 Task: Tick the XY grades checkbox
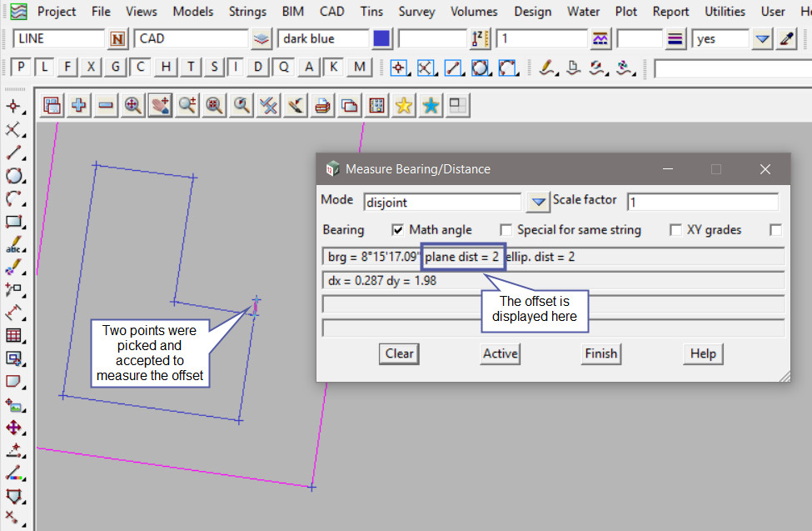(676, 230)
